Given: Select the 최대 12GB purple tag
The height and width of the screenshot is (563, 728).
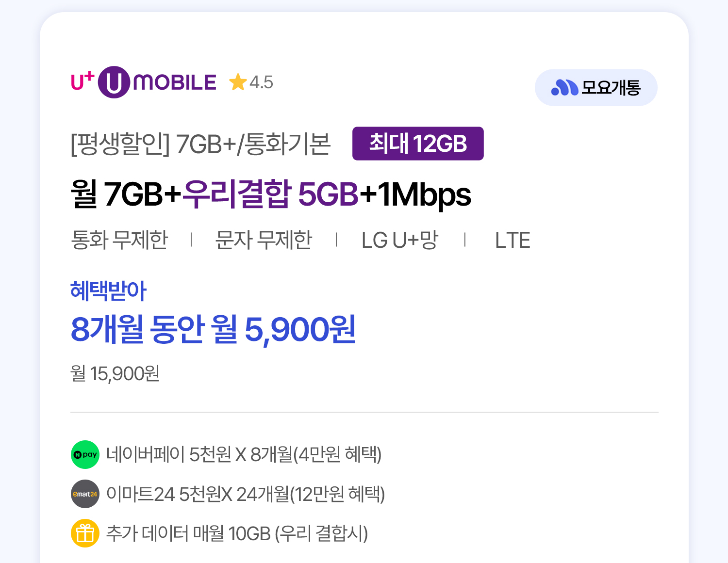Looking at the screenshot, I should 418,144.
